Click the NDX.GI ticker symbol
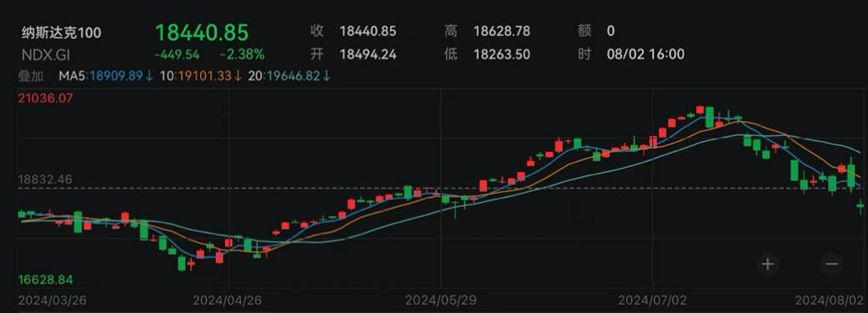868x313 pixels. 46,54
